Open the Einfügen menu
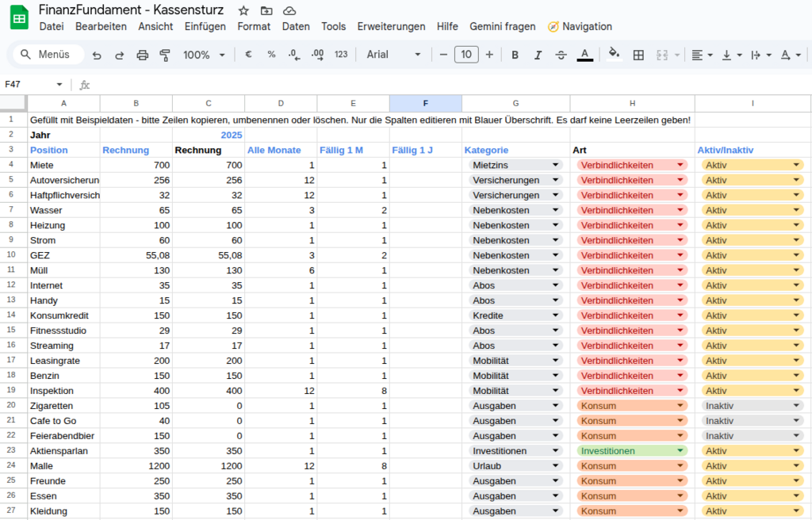 205,26
